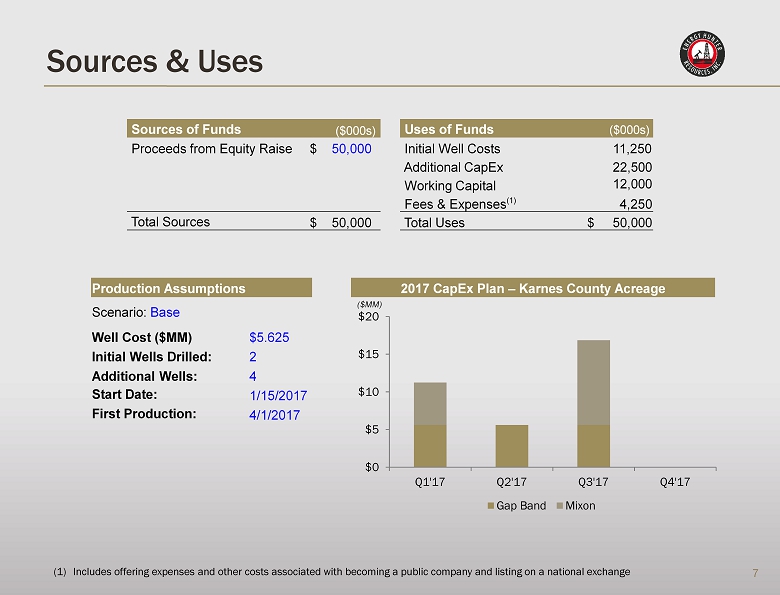Select the Additional Wells value of 4
780x595 pixels.
coord(252,376)
